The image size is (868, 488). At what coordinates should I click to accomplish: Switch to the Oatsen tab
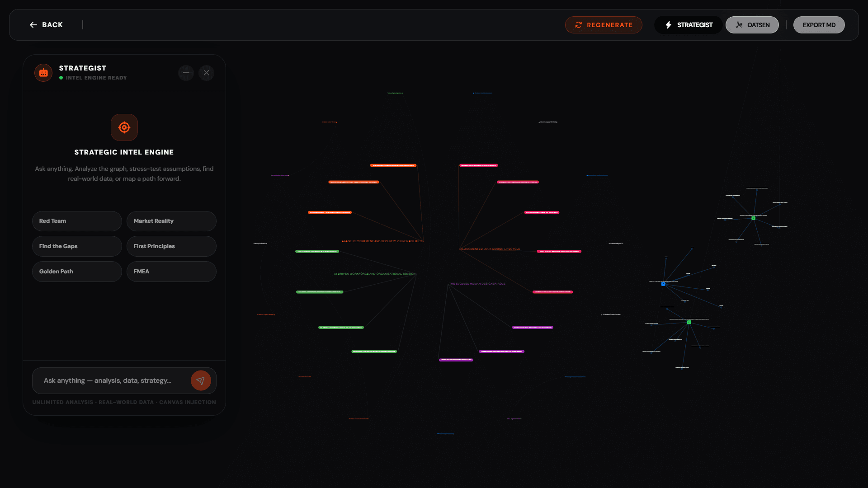(x=752, y=25)
